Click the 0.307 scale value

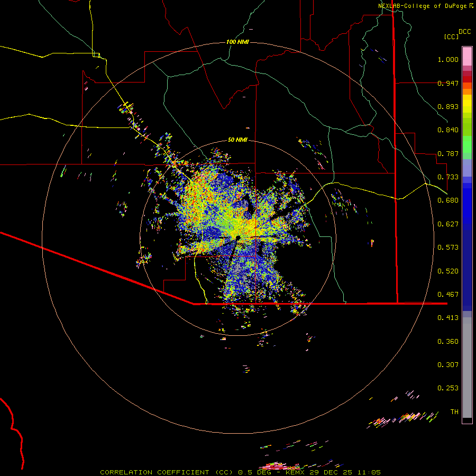click(448, 365)
